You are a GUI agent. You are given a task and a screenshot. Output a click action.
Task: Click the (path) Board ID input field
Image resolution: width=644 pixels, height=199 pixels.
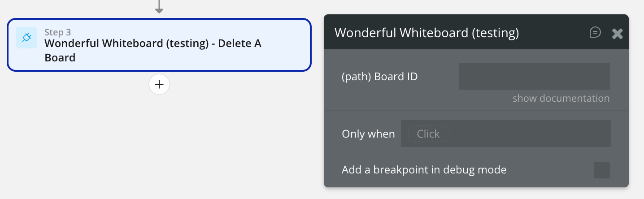click(534, 76)
